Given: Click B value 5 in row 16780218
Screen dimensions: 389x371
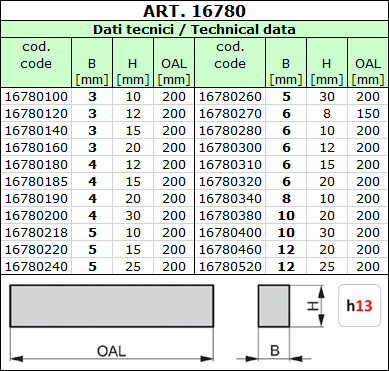Looking at the screenshot, I should click(92, 233).
